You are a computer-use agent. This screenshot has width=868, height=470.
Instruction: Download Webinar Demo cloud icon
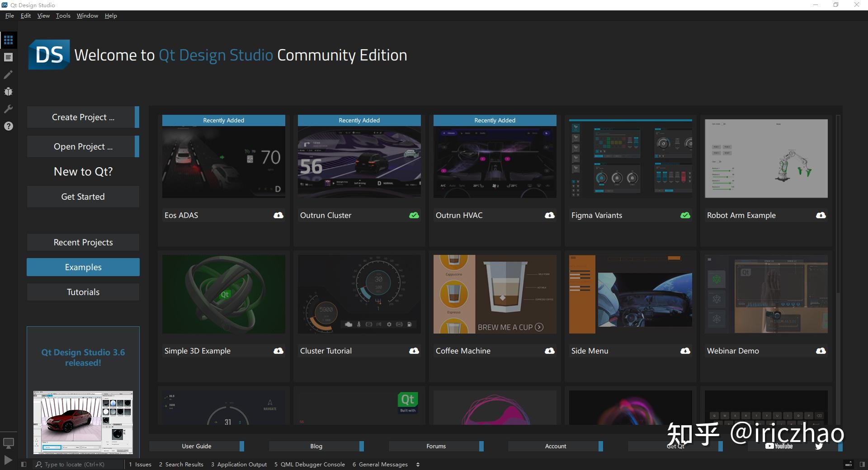[x=821, y=351]
